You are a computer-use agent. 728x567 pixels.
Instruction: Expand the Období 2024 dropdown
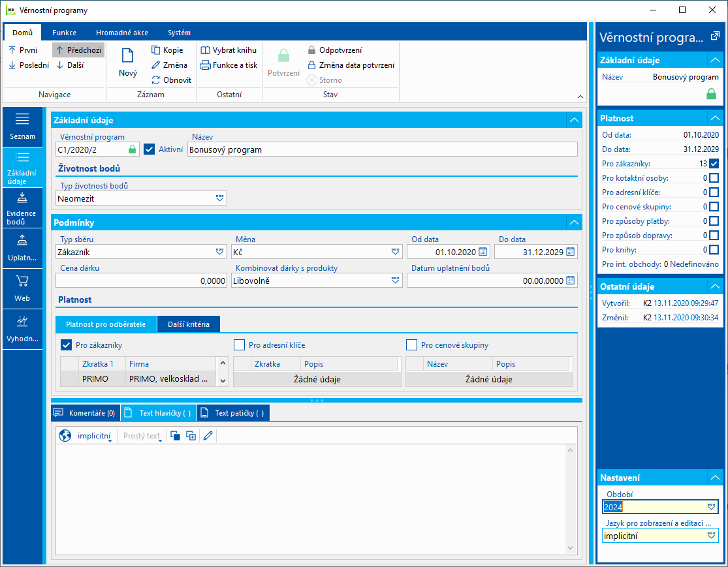click(711, 507)
